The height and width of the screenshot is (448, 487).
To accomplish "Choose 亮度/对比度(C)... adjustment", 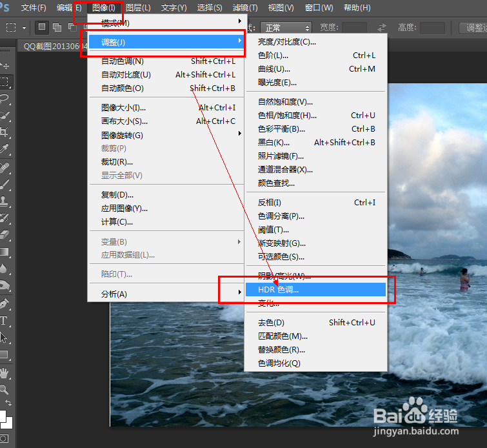I will pyautogui.click(x=315, y=42).
